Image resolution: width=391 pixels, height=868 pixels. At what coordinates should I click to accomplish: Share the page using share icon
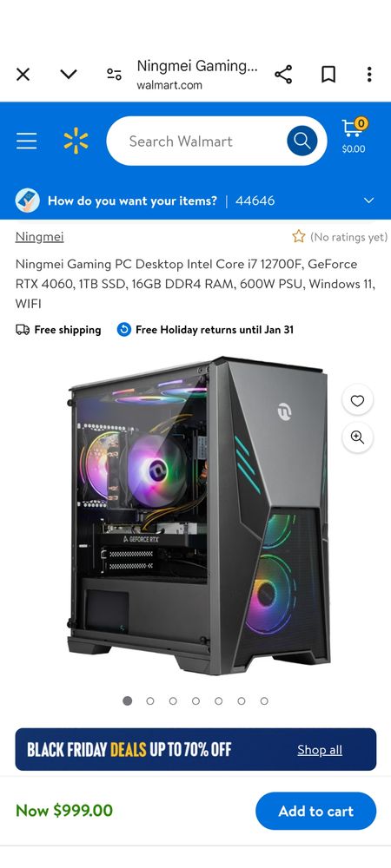click(x=283, y=74)
